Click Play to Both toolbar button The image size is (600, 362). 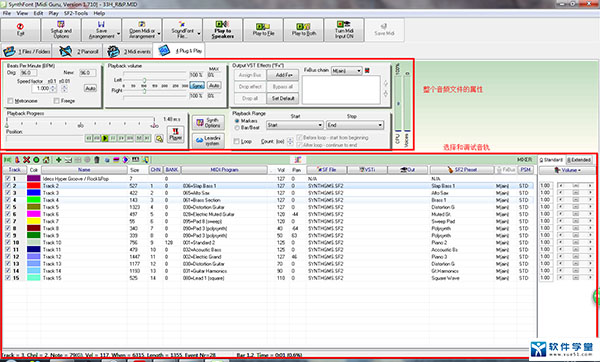click(304, 30)
